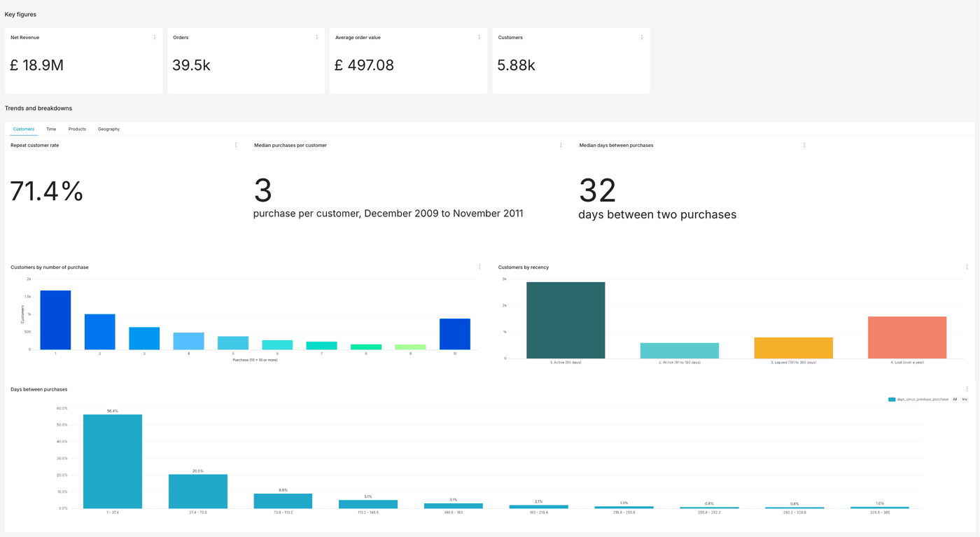This screenshot has width=980, height=537.
Task: Open the Net Revenue card options menu
Action: [155, 38]
